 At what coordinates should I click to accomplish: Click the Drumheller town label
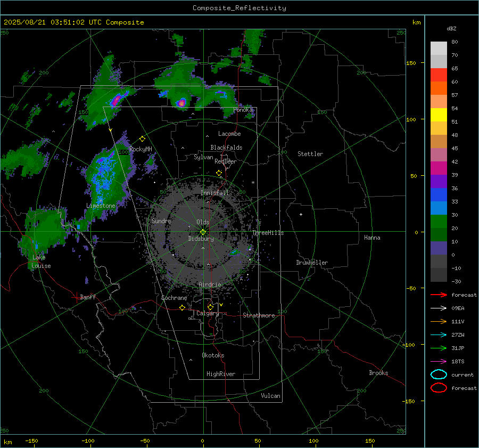click(312, 263)
